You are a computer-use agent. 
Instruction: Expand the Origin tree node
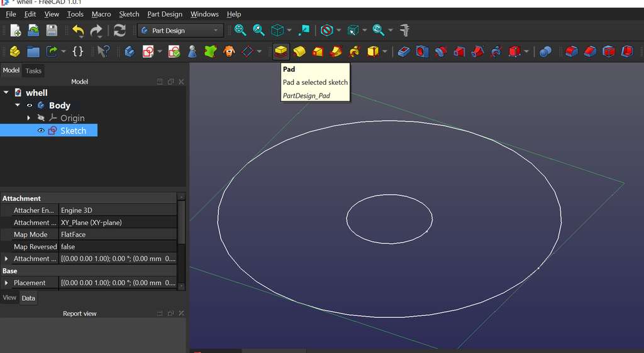coord(29,118)
